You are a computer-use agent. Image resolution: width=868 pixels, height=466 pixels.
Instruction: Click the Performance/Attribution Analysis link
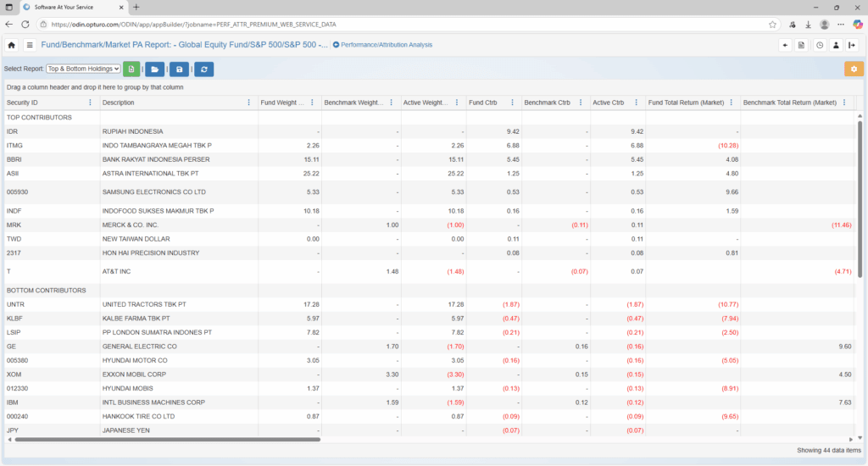(382, 45)
